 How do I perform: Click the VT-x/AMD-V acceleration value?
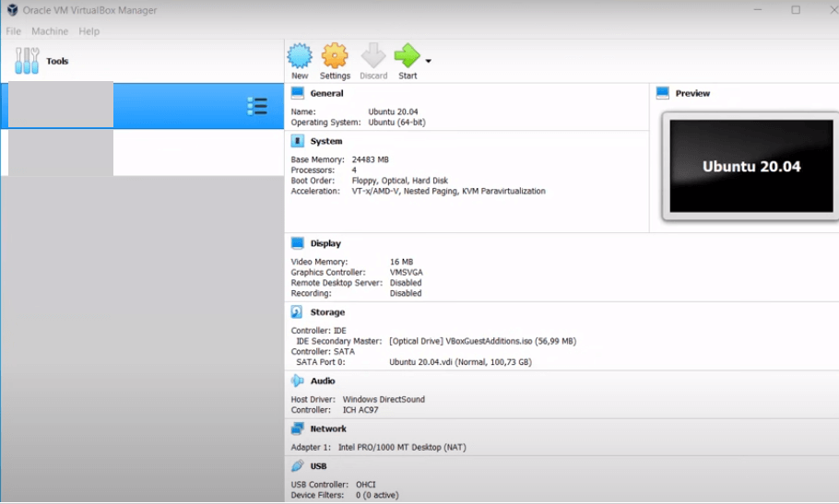448,191
